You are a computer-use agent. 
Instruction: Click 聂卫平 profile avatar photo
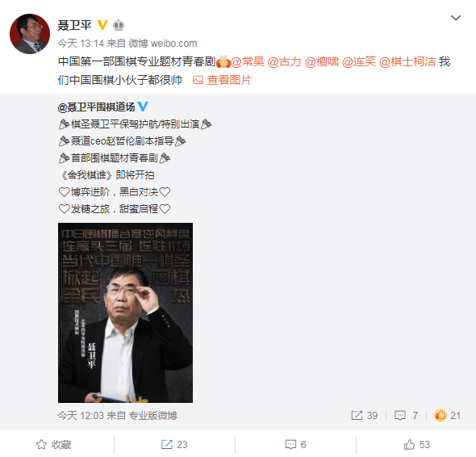tap(30, 34)
